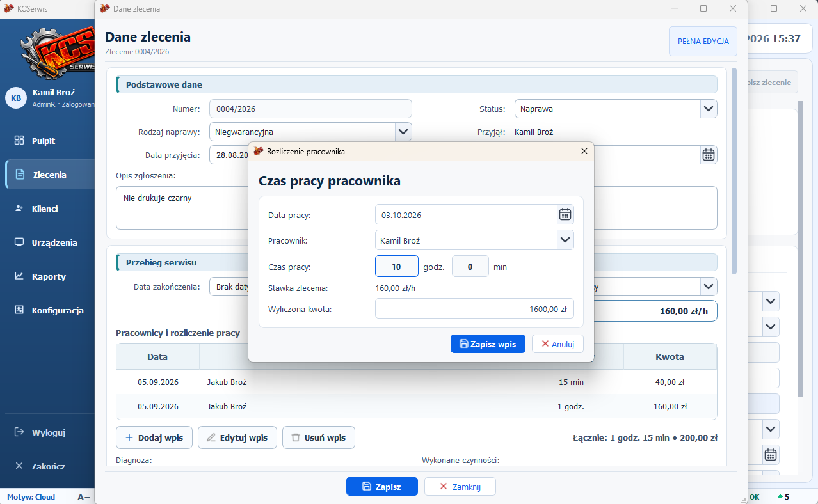Image resolution: width=818 pixels, height=504 pixels.
Task: Open the Data pracy calendar picker
Action: 565,214
